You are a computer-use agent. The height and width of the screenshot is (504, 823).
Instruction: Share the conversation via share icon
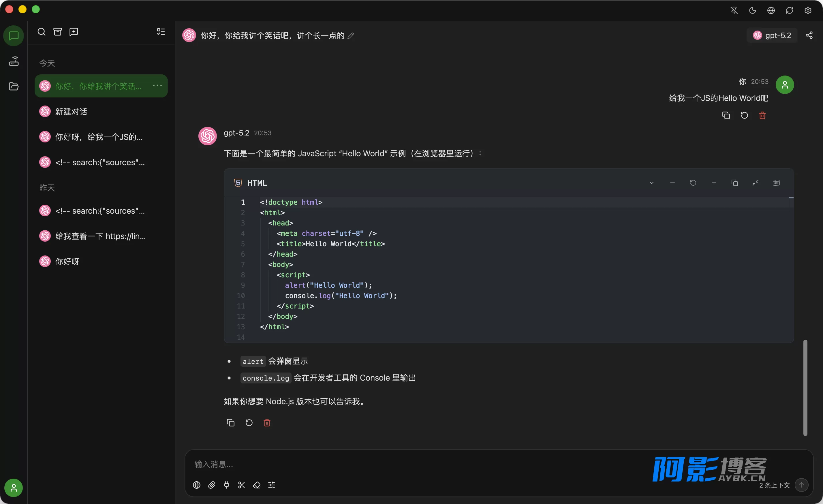pos(809,35)
